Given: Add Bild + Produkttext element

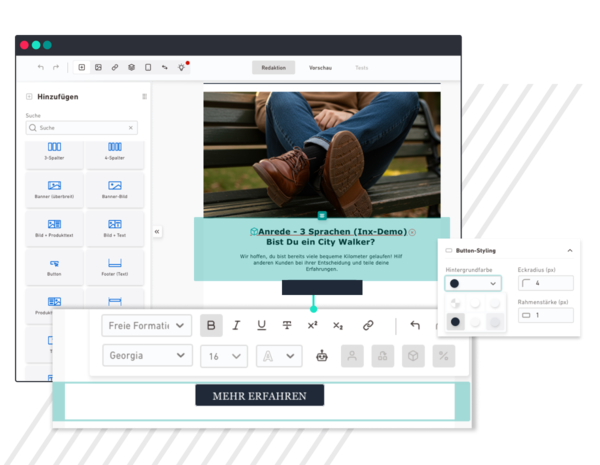Looking at the screenshot, I should tap(54, 229).
